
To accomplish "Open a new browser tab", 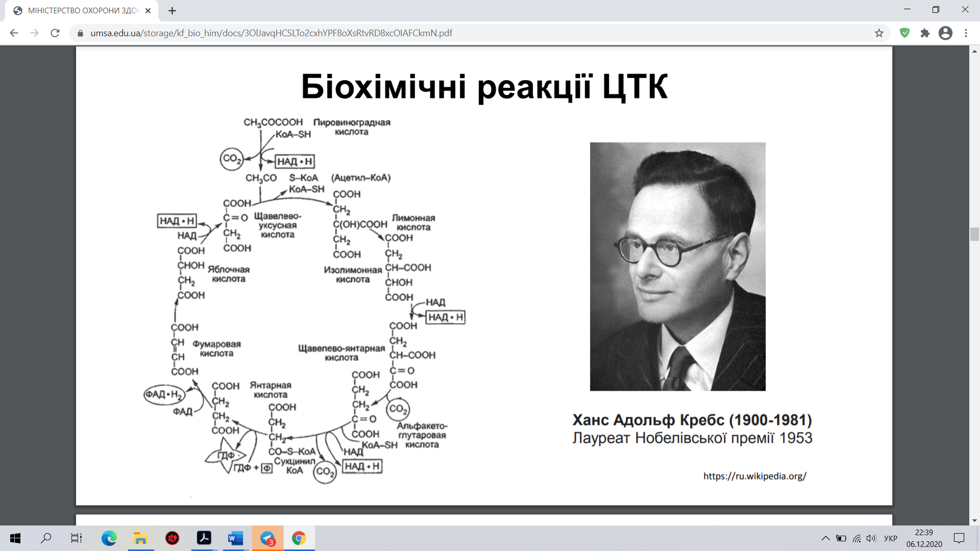I will 172,11.
